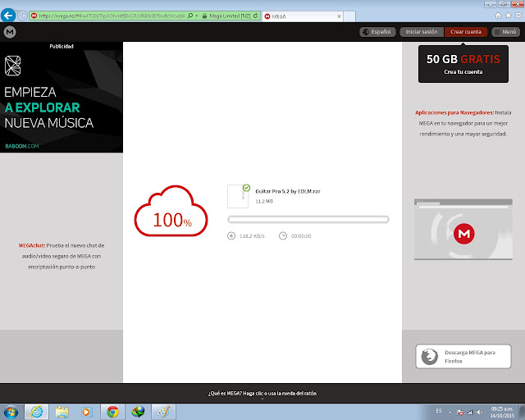The height and width of the screenshot is (420, 525).
Task: Open favorites with the star icon
Action: point(509,16)
